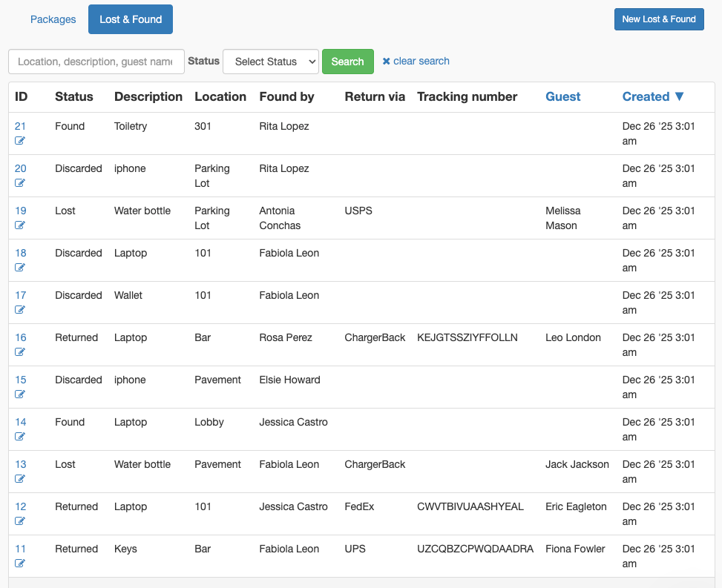This screenshot has height=588, width=722.
Task: Select the Lost & Found tab
Action: pos(131,19)
